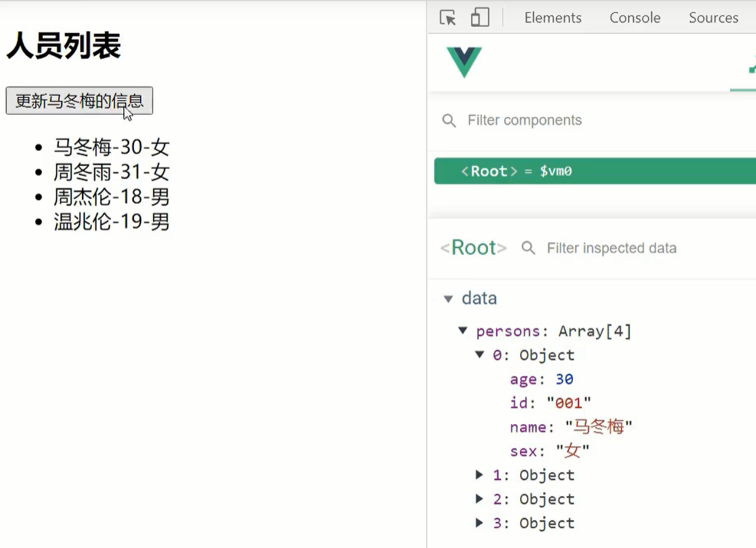Click the 更新马冬梅的信息 button
The width and height of the screenshot is (756, 548).
80,101
